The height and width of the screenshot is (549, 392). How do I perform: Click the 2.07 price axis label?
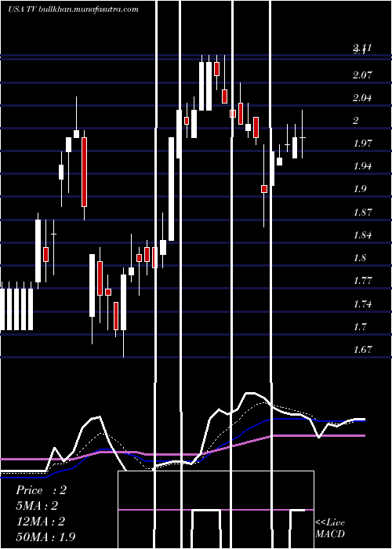click(x=362, y=75)
